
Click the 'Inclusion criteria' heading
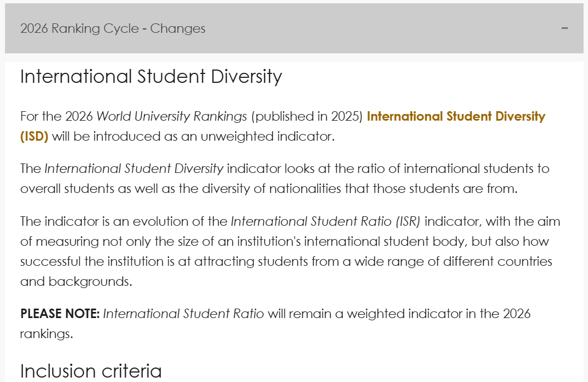pyautogui.click(x=91, y=371)
